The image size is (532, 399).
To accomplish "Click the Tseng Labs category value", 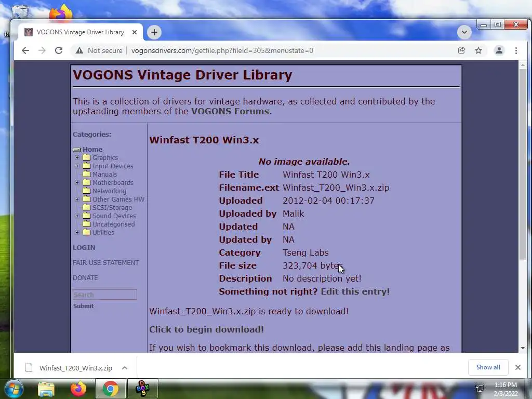I will pyautogui.click(x=305, y=253).
